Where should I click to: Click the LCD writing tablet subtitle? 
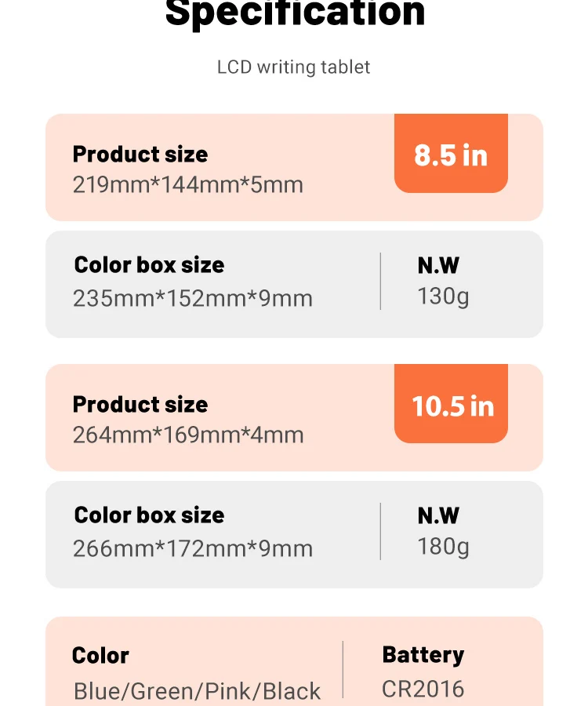293,67
